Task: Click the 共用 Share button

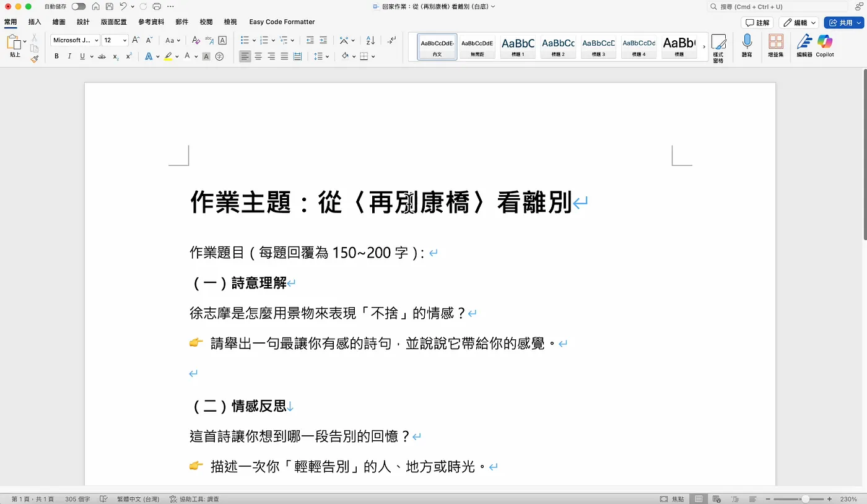Action: tap(843, 22)
